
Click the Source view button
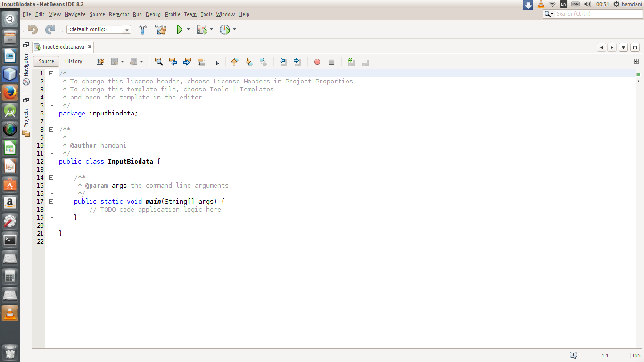point(46,61)
